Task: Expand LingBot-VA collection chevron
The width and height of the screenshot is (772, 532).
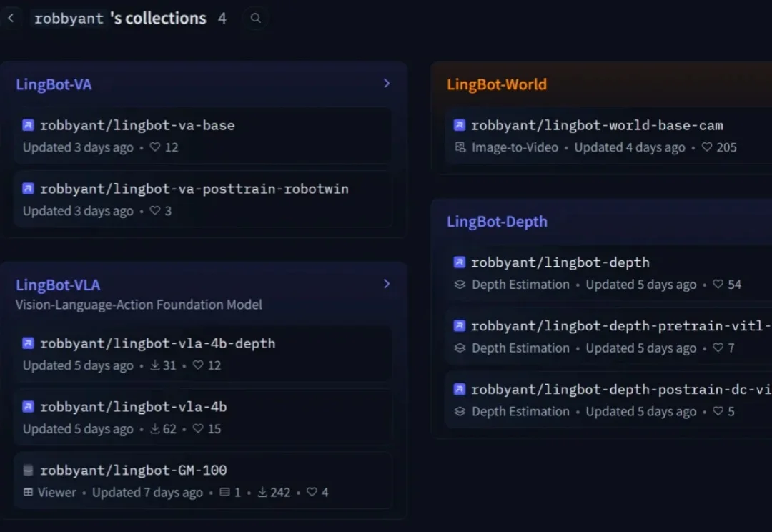Action: (x=387, y=84)
